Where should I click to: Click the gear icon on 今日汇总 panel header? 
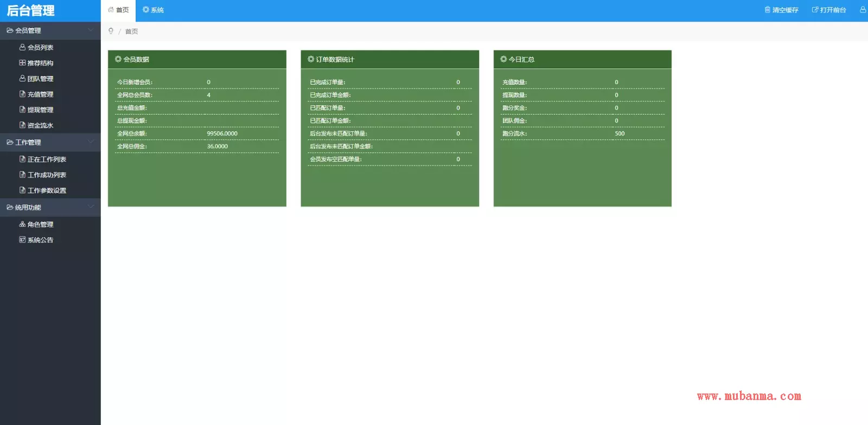(503, 59)
